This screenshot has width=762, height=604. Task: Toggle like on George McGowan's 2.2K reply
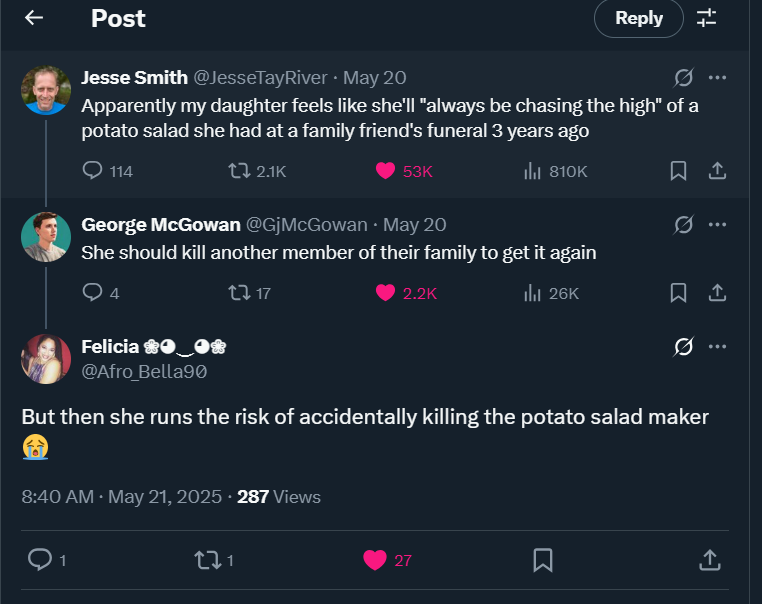pyautogui.click(x=406, y=293)
